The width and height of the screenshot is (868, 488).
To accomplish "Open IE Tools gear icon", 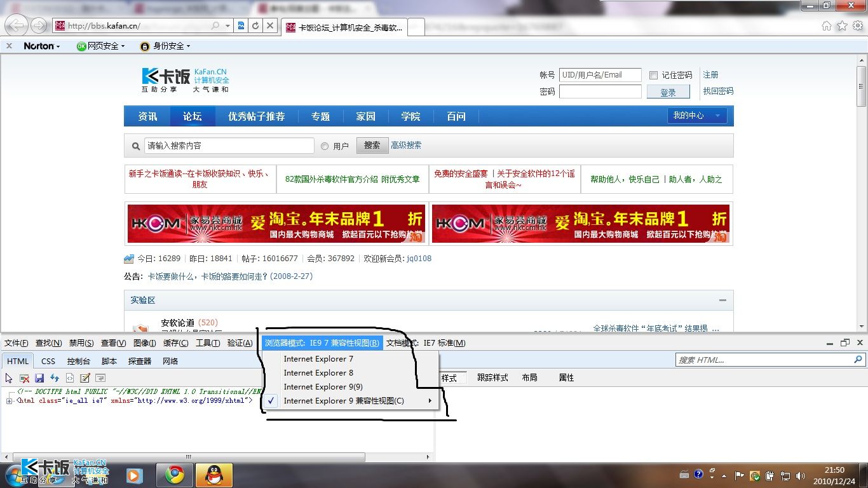I will point(857,26).
